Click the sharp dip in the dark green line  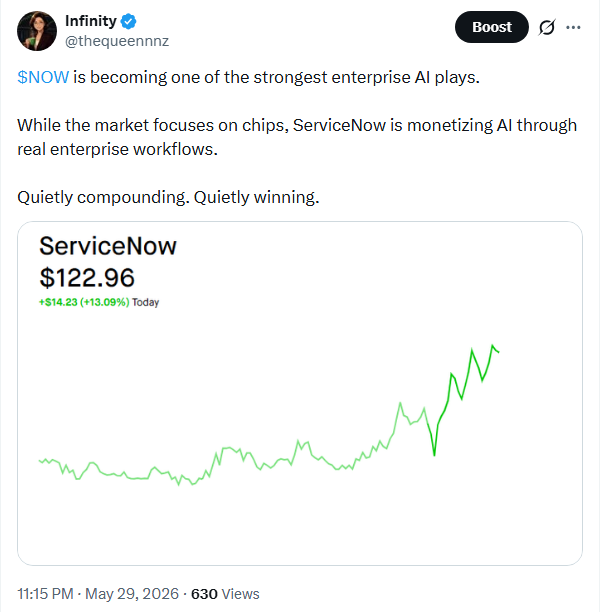[434, 454]
